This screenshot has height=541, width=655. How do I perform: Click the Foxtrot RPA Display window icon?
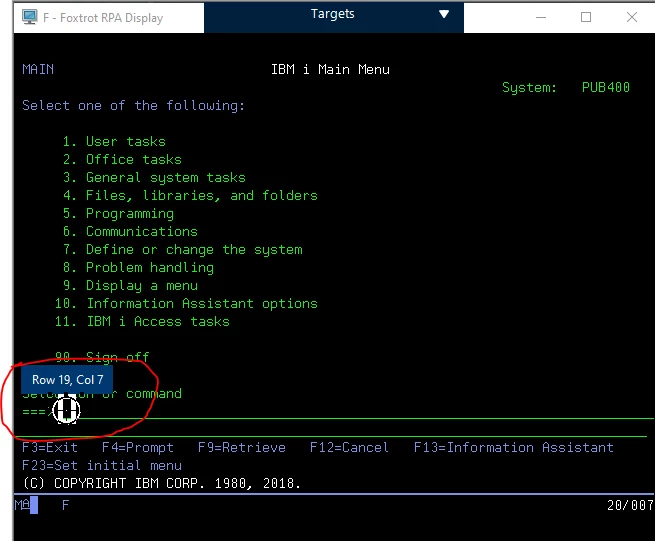(x=30, y=17)
